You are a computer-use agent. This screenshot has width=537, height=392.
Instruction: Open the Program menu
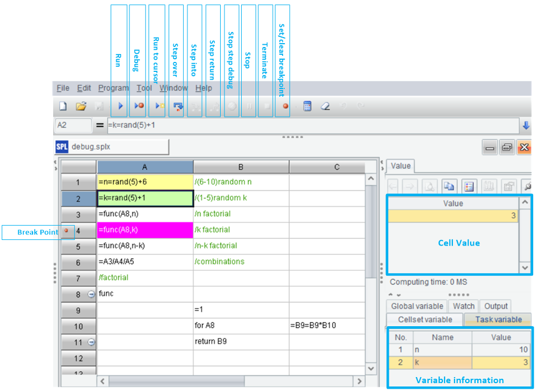coord(113,88)
